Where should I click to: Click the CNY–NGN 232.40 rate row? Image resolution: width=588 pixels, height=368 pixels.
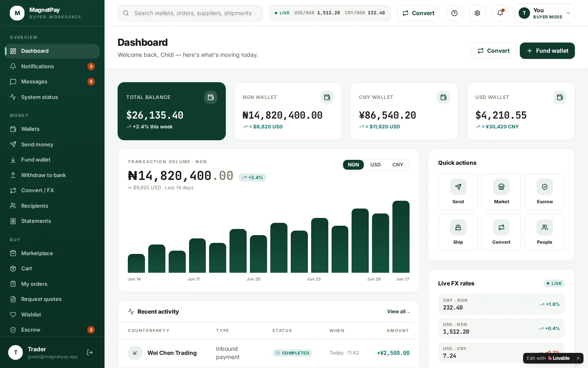[501, 304]
